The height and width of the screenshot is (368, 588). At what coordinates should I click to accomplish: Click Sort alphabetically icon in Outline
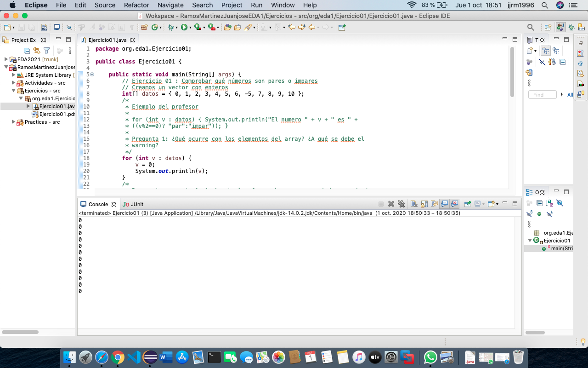click(549, 203)
